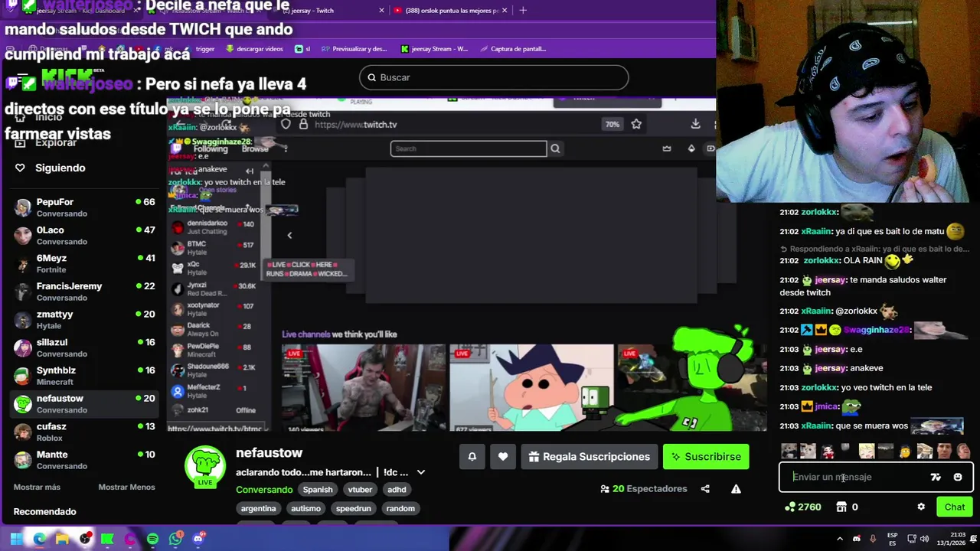Image resolution: width=980 pixels, height=551 pixels.
Task: Click the vtuber tag
Action: point(360,490)
